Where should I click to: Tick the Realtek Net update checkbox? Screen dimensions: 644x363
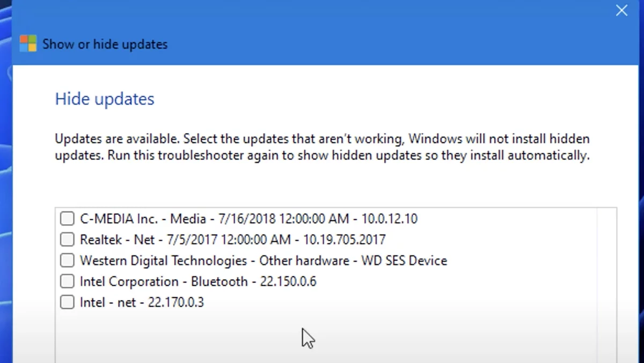[x=67, y=239]
